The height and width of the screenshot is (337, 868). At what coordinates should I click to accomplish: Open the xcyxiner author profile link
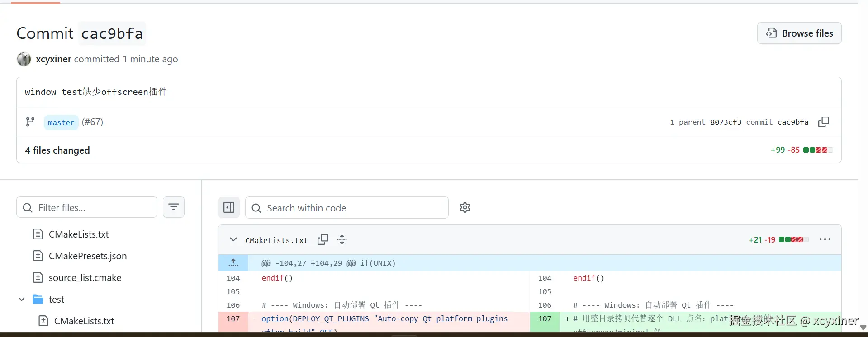53,59
